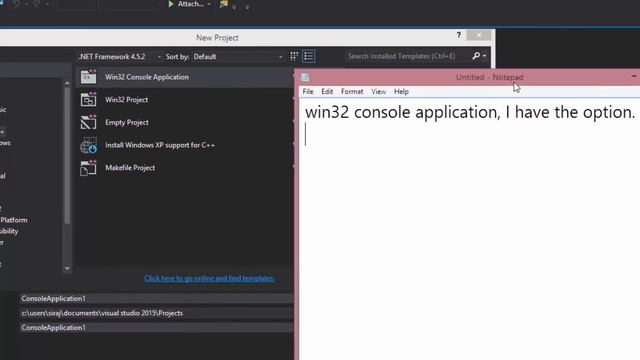640x360 pixels.
Task: Open Notepad Format menu
Action: (x=352, y=92)
